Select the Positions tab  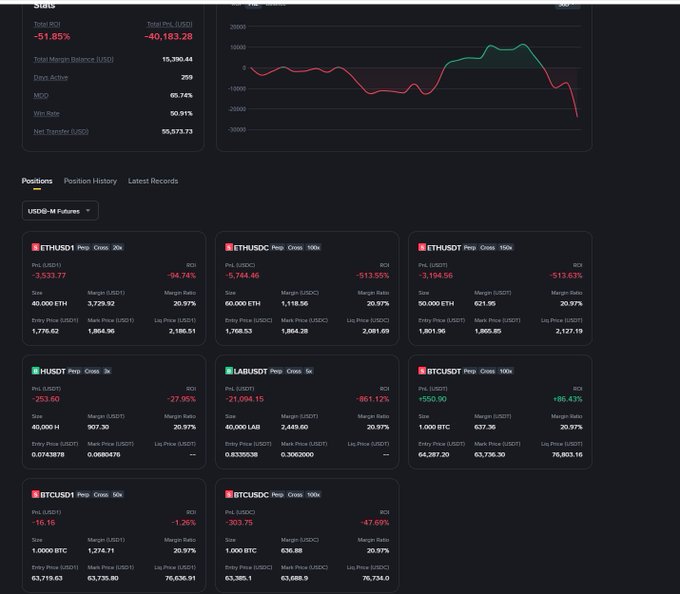click(37, 181)
